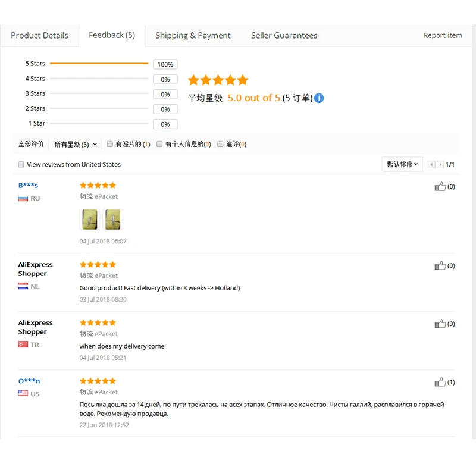Switch to the Product Details tab
The width and height of the screenshot is (476, 476).
39,36
